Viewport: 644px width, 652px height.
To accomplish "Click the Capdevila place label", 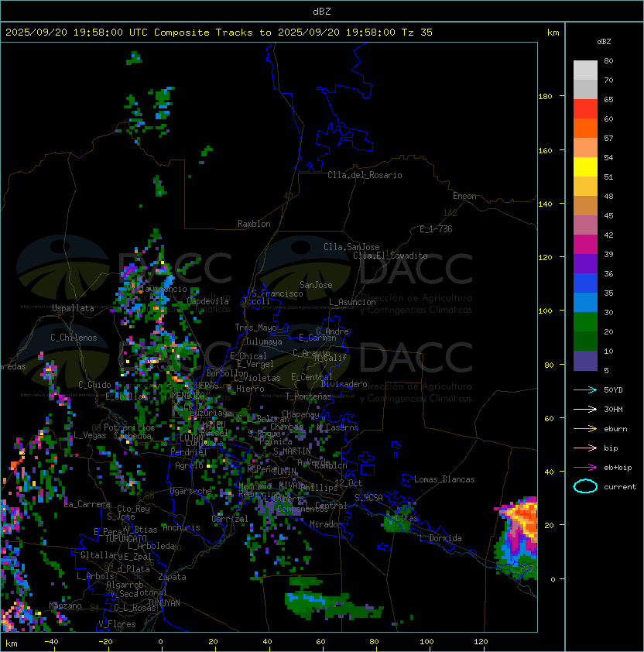I will click(x=208, y=301).
